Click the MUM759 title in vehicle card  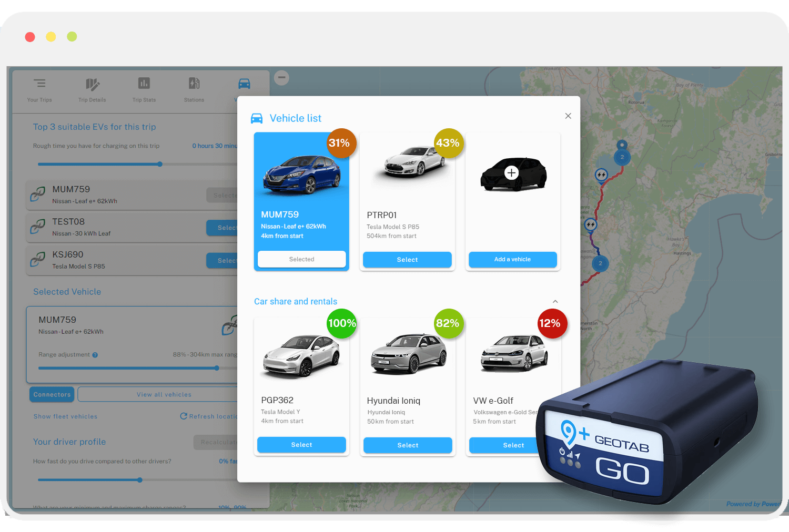(280, 214)
